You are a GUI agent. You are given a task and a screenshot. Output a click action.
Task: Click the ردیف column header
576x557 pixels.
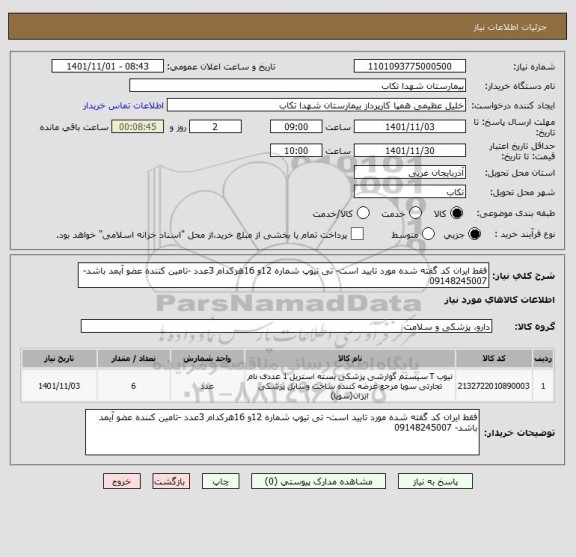[543, 359]
